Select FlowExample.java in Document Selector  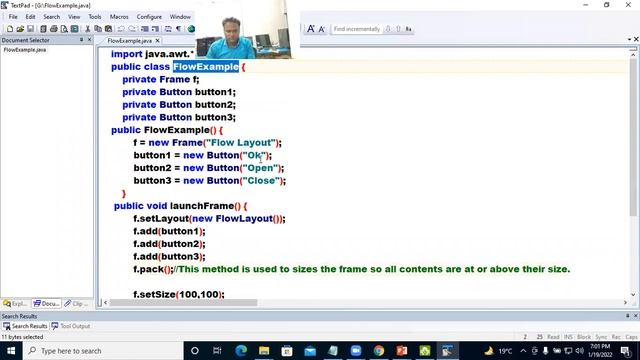24,50
